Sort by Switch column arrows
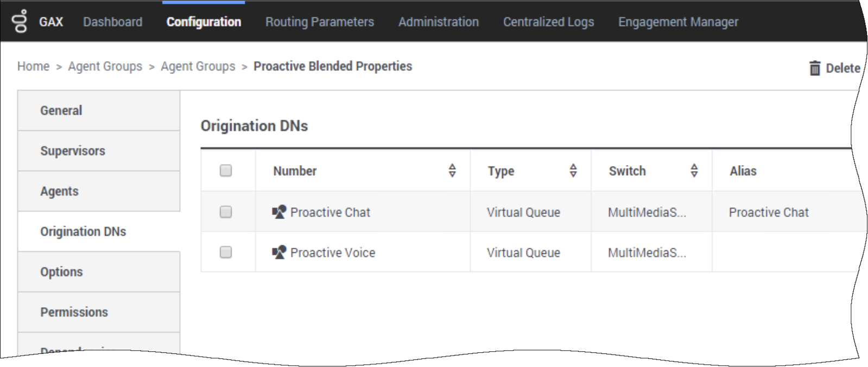The width and height of the screenshot is (868, 367). click(x=694, y=170)
